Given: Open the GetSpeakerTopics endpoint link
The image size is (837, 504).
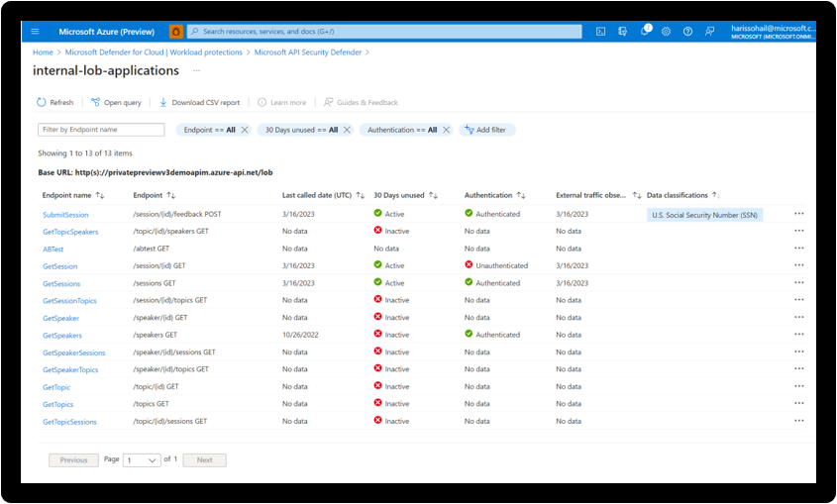Looking at the screenshot, I should pyautogui.click(x=70, y=369).
